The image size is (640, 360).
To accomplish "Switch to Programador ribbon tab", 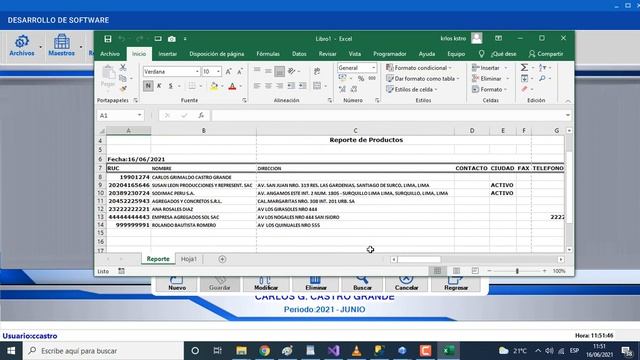I will [x=390, y=54].
